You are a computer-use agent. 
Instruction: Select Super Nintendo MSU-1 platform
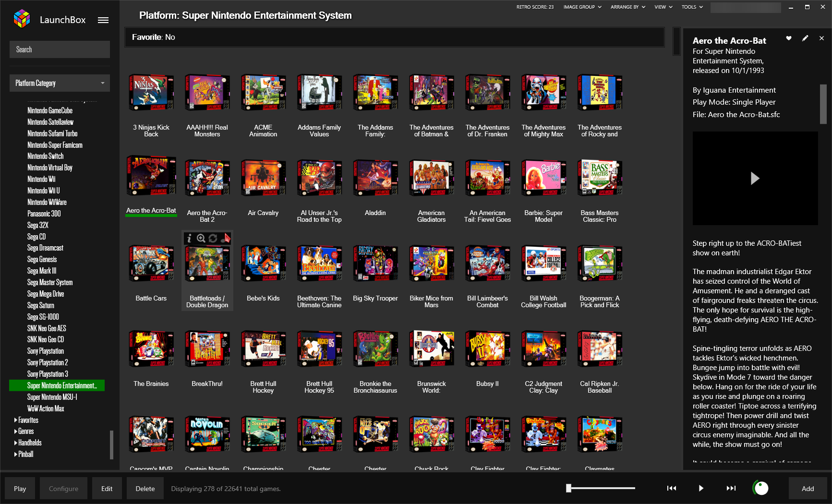(52, 397)
